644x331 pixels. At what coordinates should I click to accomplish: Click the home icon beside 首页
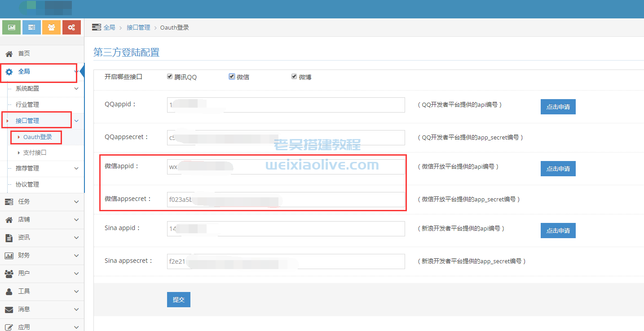coord(9,54)
